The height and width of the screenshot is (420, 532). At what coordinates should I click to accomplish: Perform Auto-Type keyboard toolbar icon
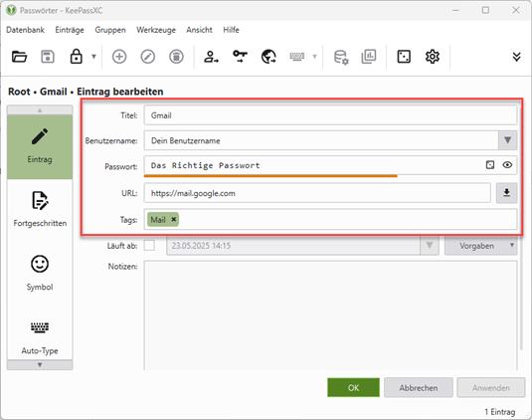point(297,57)
